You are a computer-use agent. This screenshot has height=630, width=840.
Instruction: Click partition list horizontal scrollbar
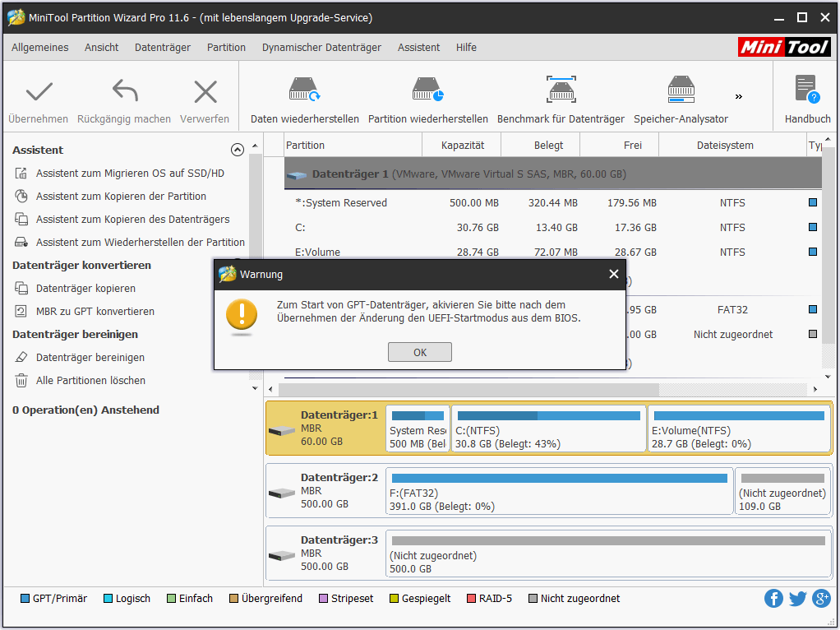click(x=468, y=389)
